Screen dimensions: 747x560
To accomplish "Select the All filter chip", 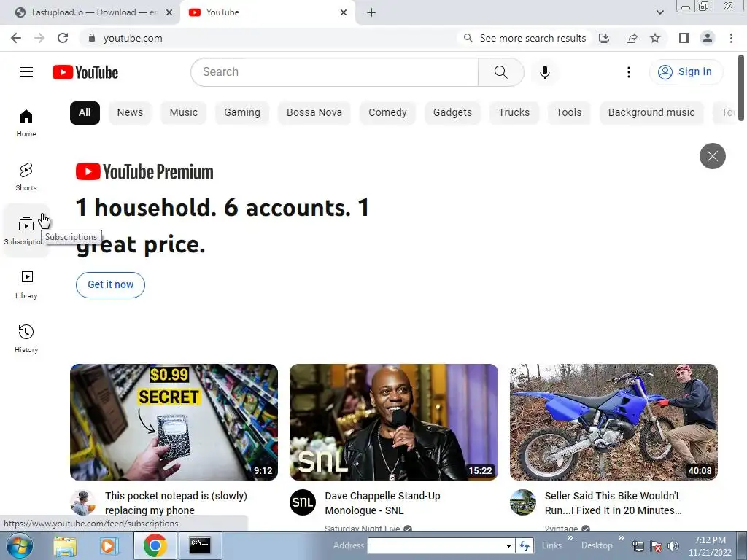I will click(85, 113).
